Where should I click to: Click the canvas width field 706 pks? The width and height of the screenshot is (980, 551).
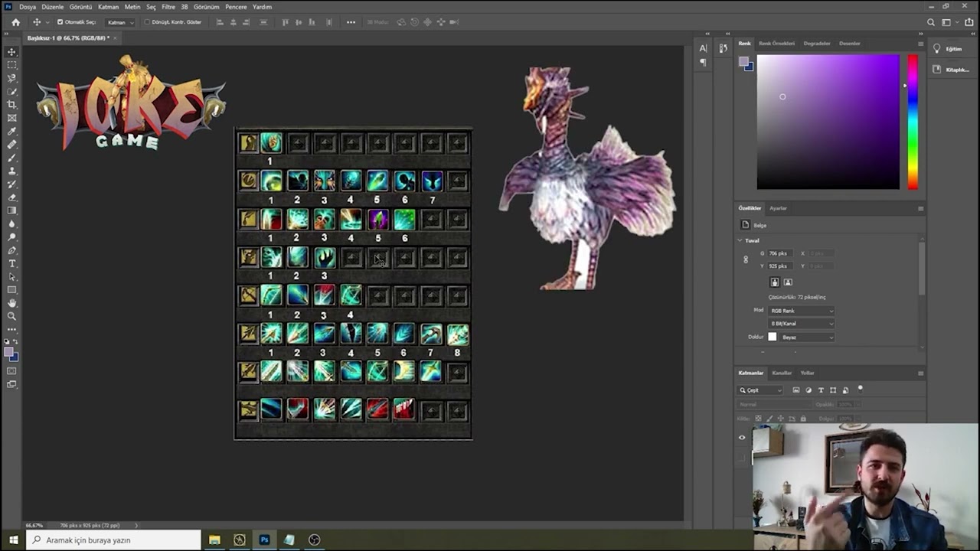tap(779, 253)
